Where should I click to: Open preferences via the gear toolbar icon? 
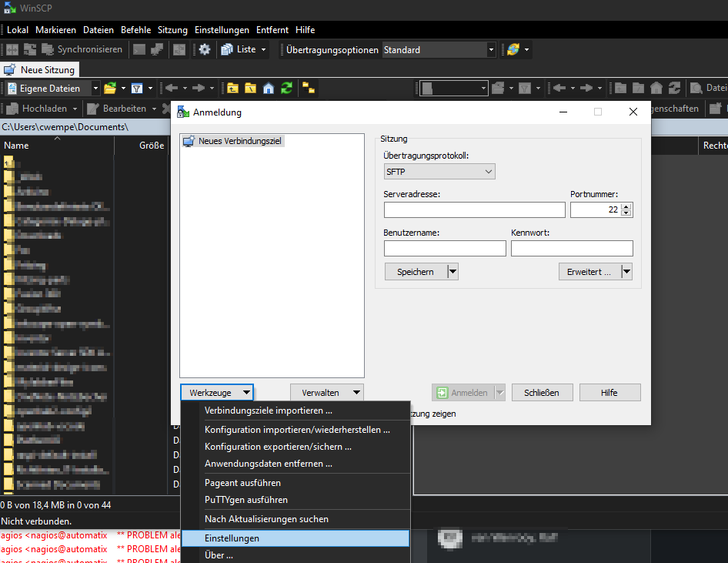tap(205, 49)
